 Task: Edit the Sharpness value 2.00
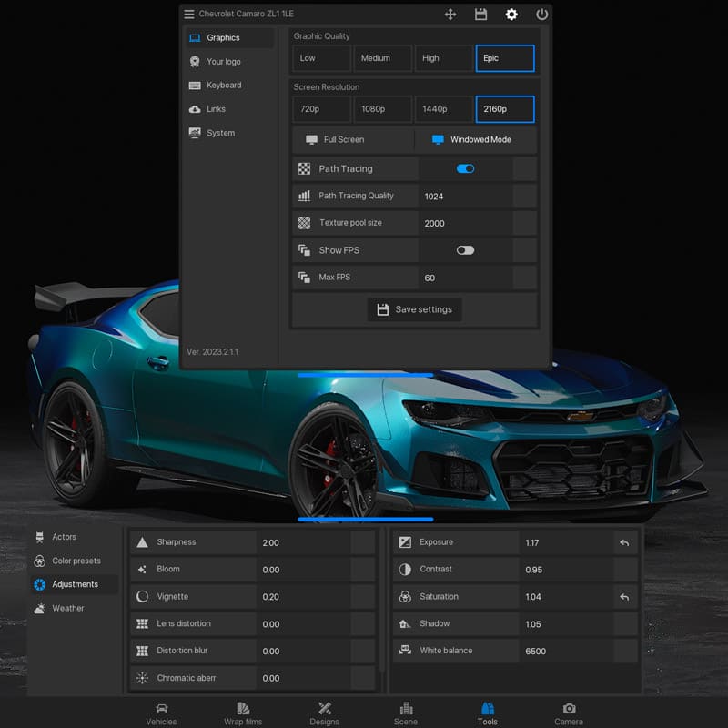click(x=304, y=542)
